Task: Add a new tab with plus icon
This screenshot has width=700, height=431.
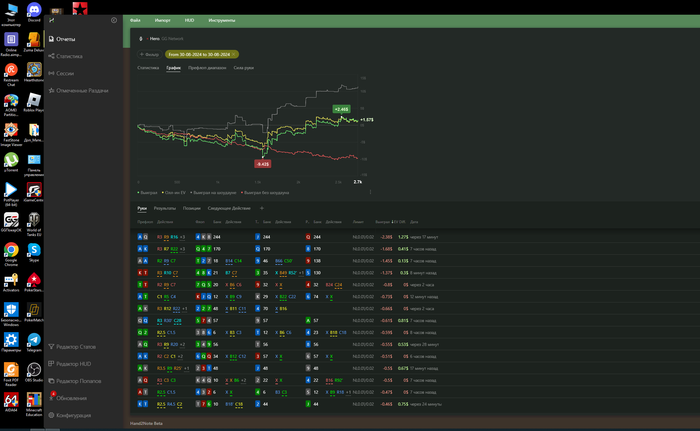Action: pos(262,208)
